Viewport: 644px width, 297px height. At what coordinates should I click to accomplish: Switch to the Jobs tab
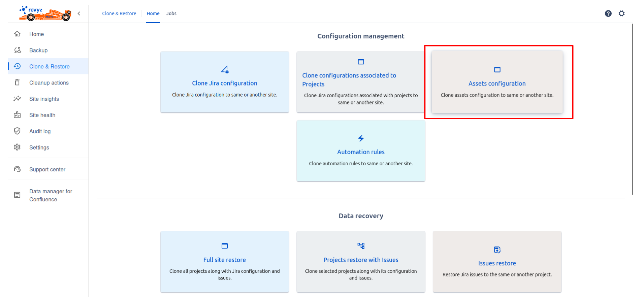171,13
